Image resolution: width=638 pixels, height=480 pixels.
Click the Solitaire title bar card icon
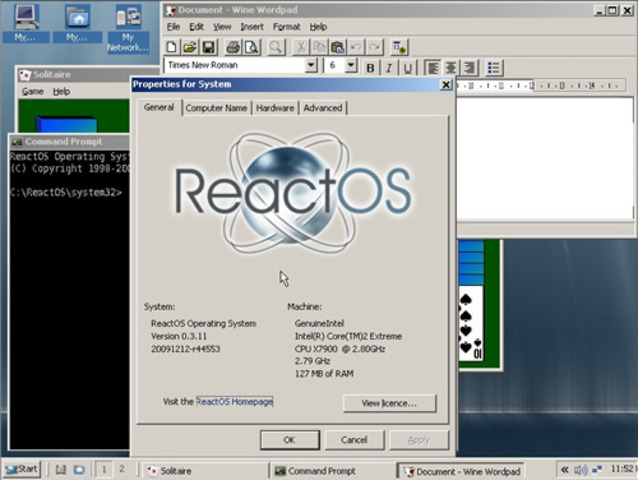click(x=25, y=75)
